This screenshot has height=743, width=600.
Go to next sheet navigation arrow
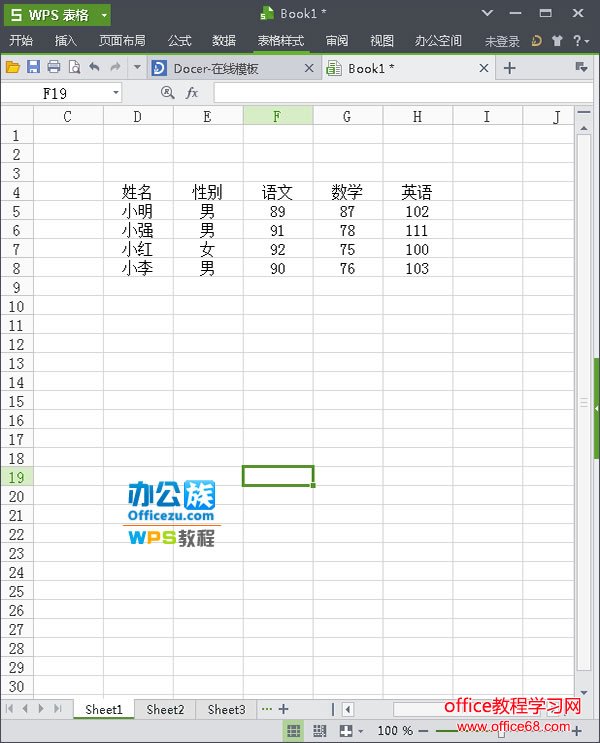point(41,708)
